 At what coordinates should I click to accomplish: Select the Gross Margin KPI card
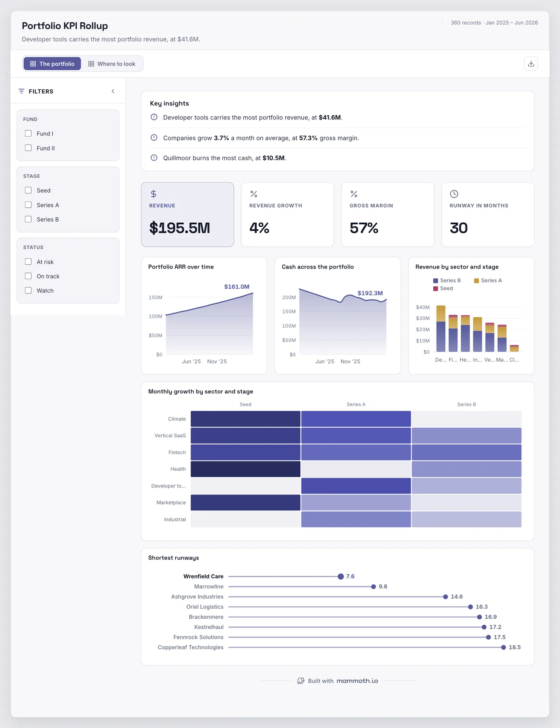pos(388,214)
